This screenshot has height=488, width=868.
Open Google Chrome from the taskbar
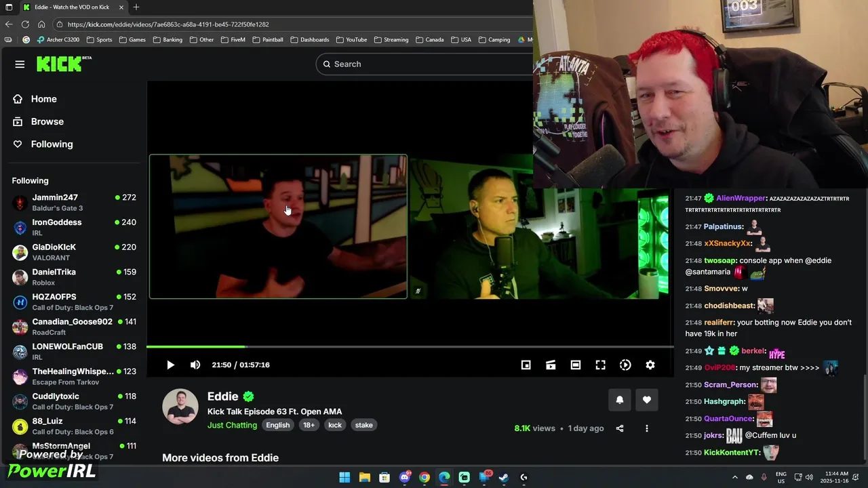(x=425, y=477)
